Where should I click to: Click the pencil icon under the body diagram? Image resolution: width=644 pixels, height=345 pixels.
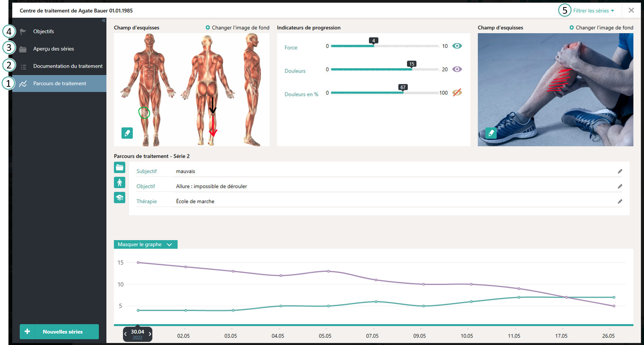(x=127, y=133)
